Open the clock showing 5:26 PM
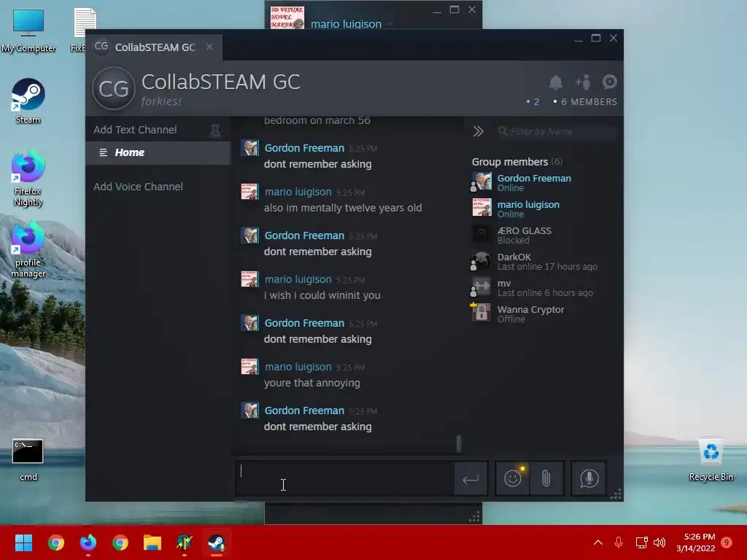Image resolution: width=747 pixels, height=560 pixels. point(695,542)
